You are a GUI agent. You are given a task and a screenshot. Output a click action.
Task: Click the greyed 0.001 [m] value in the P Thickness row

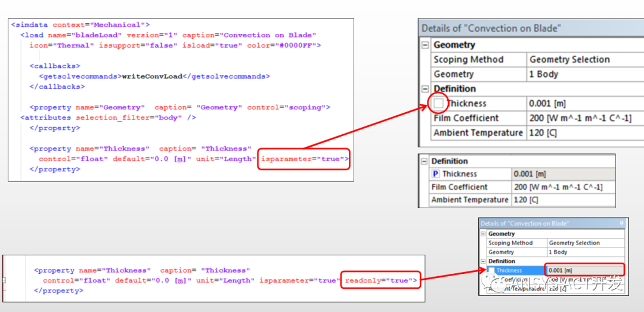[x=563, y=174]
